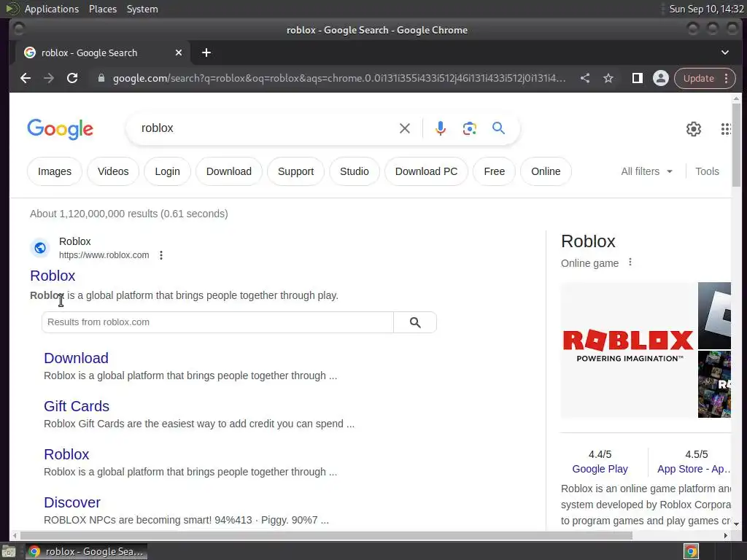
Task: Search by image with Lens icon
Action: 469,128
